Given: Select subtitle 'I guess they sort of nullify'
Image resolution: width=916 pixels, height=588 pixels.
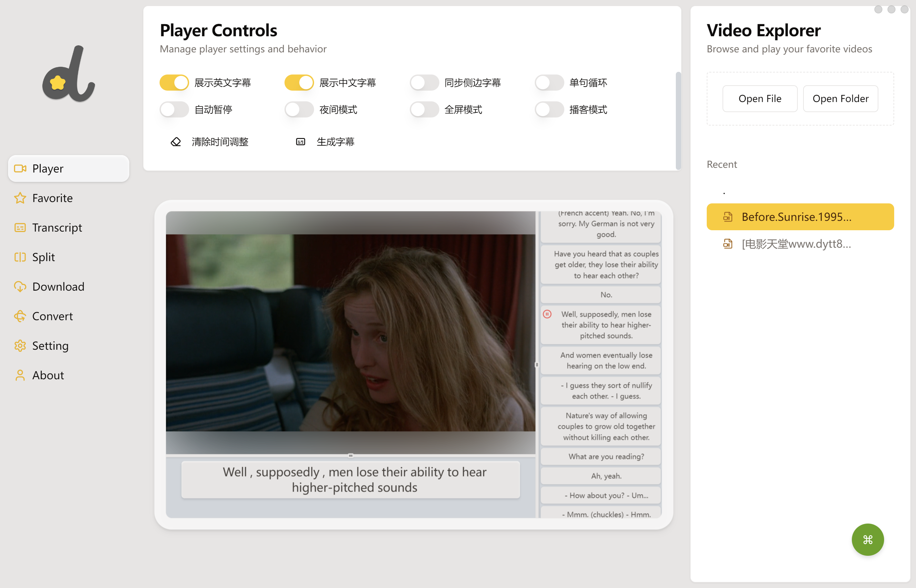Looking at the screenshot, I should 600,391.
